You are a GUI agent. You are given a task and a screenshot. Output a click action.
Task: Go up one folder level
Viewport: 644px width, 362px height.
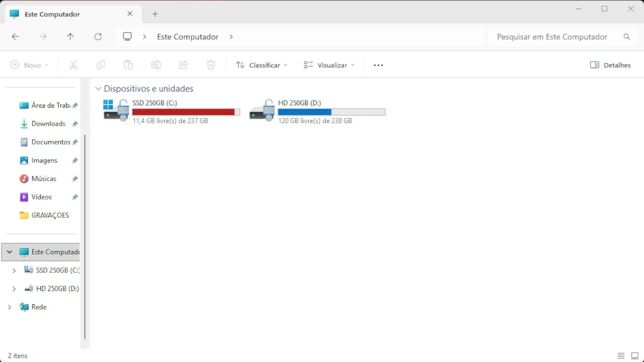point(70,37)
